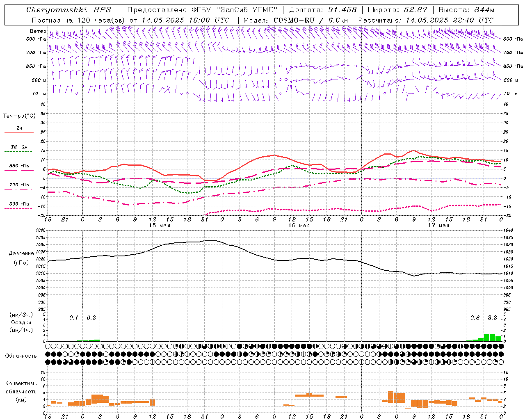525x420 pixels.
Task: Click the (гПа) unit under Давление
Action: click(x=21, y=263)
